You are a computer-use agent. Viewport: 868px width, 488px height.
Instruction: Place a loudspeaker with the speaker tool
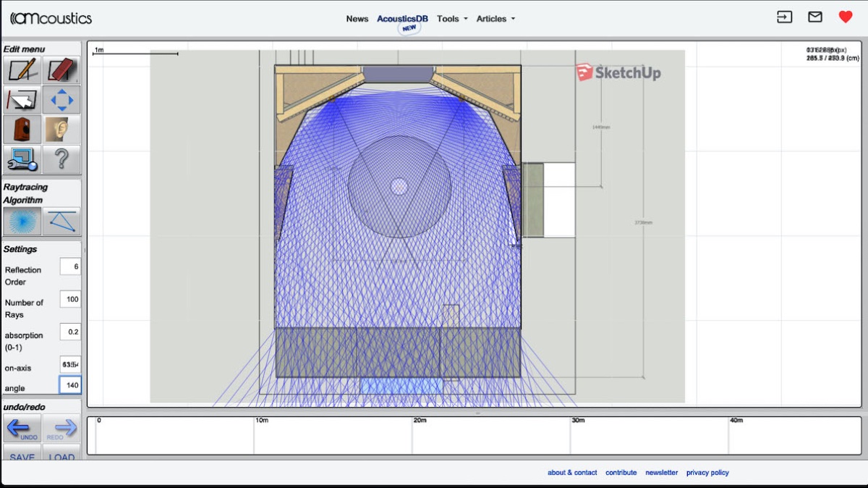pyautogui.click(x=22, y=130)
